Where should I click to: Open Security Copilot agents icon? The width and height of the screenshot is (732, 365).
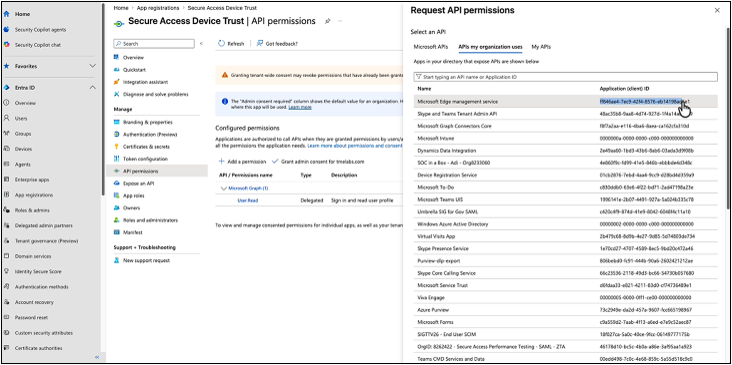(7, 29)
